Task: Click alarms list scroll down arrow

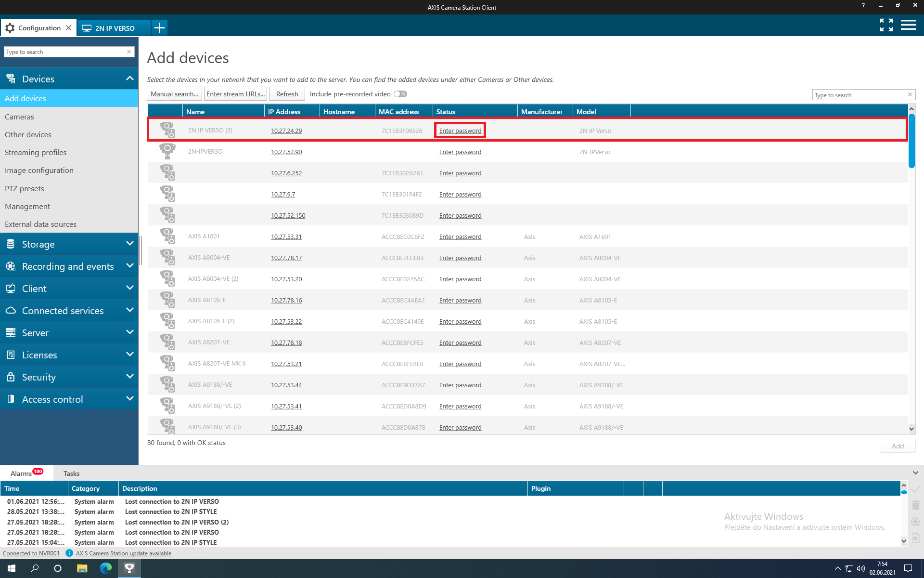Action: pyautogui.click(x=903, y=541)
